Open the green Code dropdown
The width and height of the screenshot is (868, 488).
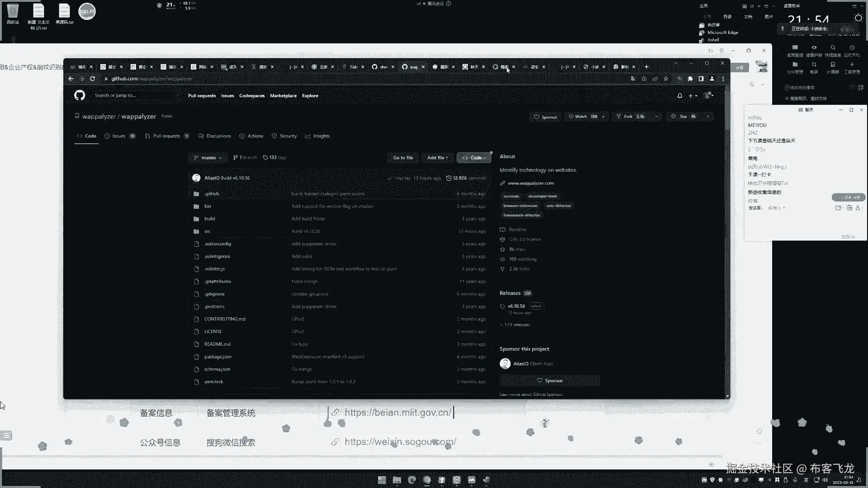474,158
